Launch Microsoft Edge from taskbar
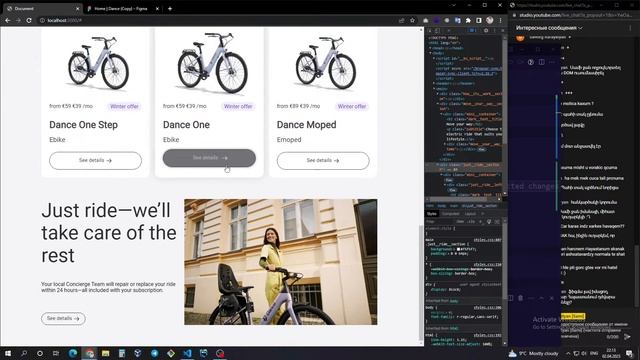The width and height of the screenshot is (640, 360). (73, 353)
